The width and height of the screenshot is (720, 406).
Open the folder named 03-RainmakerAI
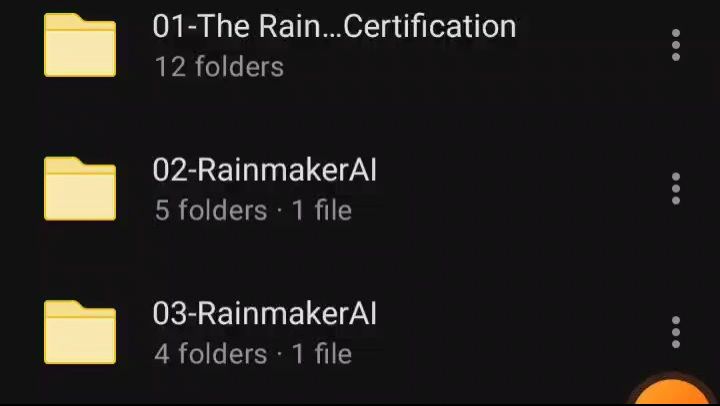click(264, 313)
